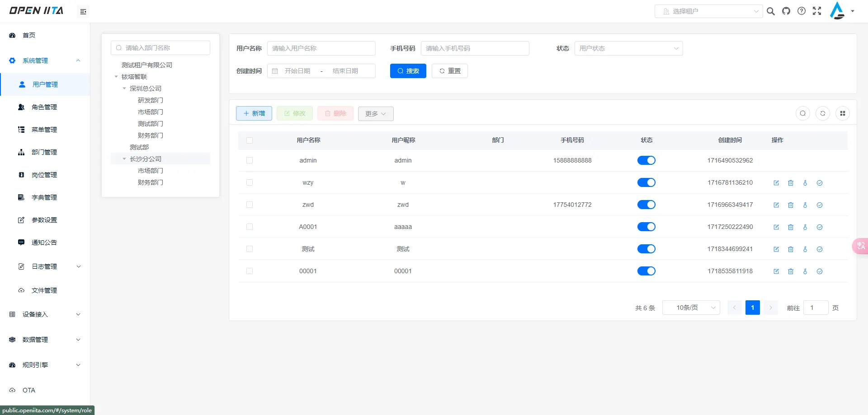Focus the 请输入部门名称 department search field

click(160, 48)
